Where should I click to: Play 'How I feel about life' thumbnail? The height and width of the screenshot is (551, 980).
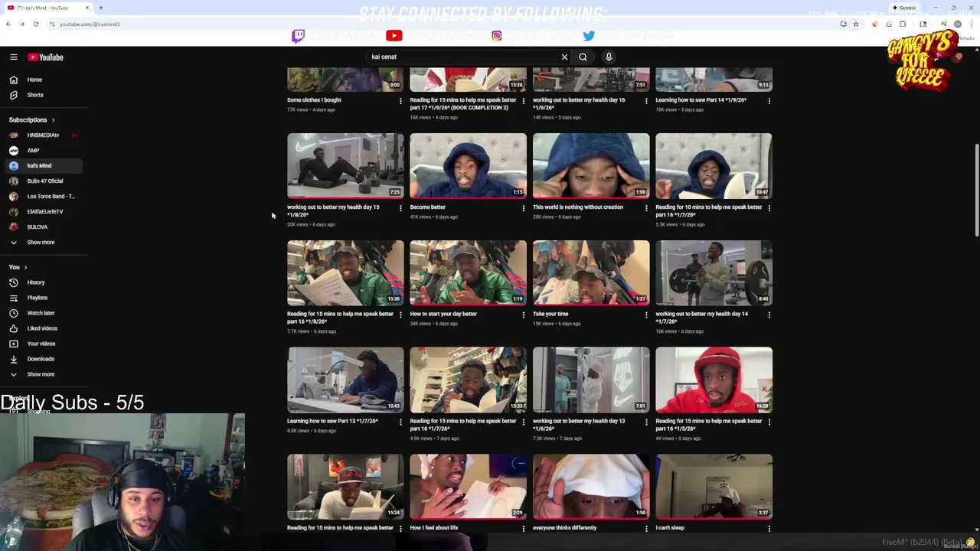pyautogui.click(x=468, y=487)
